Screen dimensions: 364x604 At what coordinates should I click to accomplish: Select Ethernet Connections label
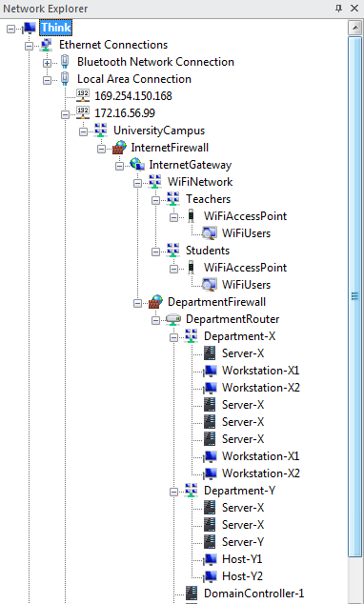pos(113,45)
